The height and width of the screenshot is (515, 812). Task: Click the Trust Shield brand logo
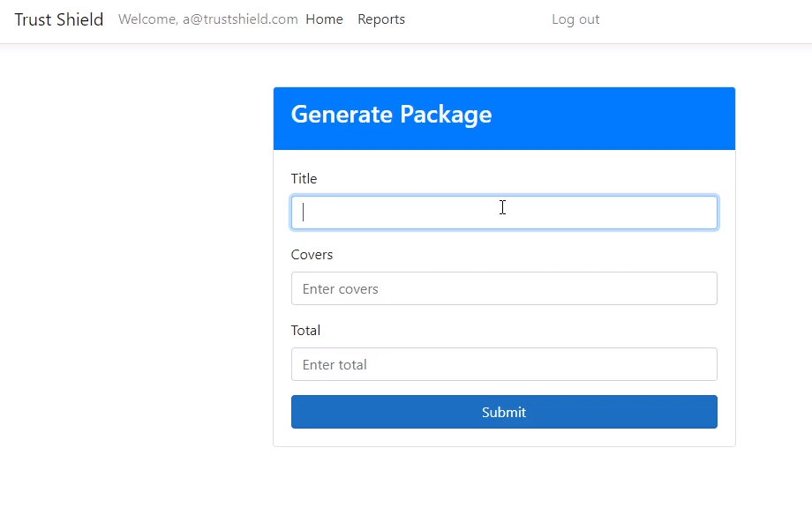click(59, 19)
